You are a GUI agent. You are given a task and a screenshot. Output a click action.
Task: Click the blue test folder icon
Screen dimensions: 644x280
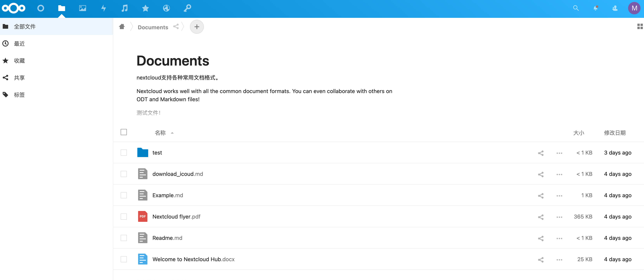click(x=143, y=152)
